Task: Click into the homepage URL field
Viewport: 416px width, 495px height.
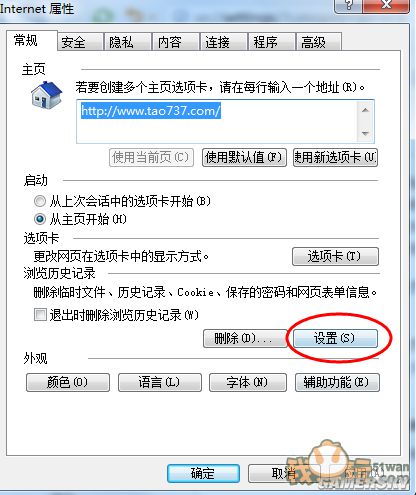Action: pyautogui.click(x=217, y=121)
